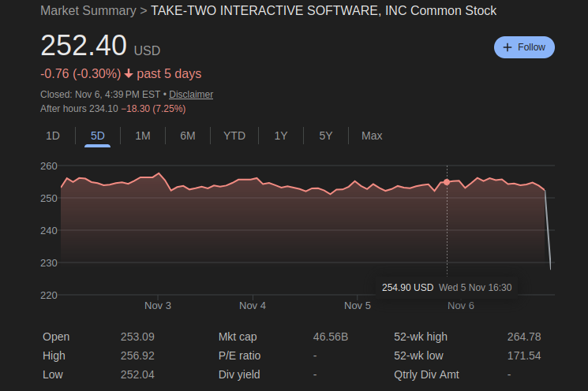The image size is (588, 391).
Task: Click the highlighted chart point at 254.90
Action: [447, 182]
